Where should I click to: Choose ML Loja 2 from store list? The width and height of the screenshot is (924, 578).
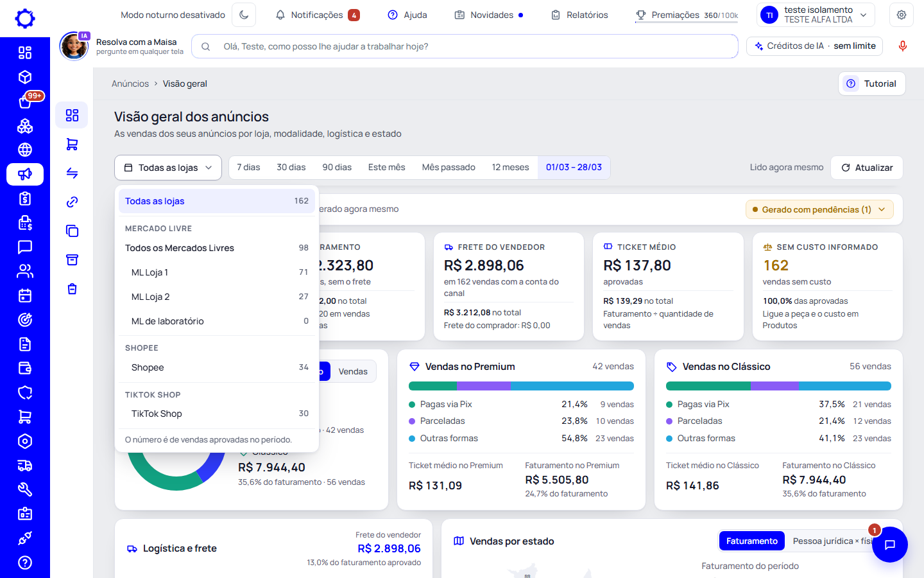coord(217,297)
